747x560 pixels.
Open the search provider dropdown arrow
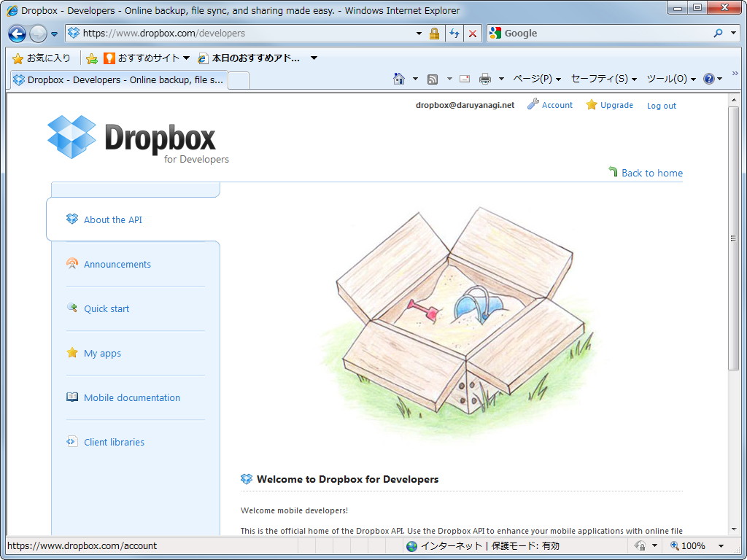(734, 34)
